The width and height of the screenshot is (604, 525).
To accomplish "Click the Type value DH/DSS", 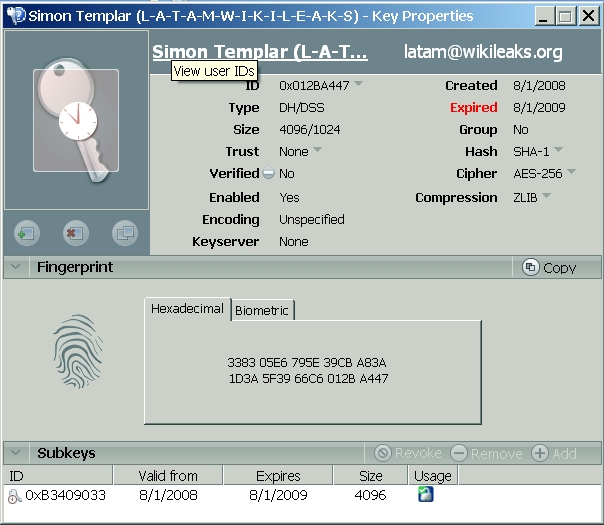I will (302, 107).
